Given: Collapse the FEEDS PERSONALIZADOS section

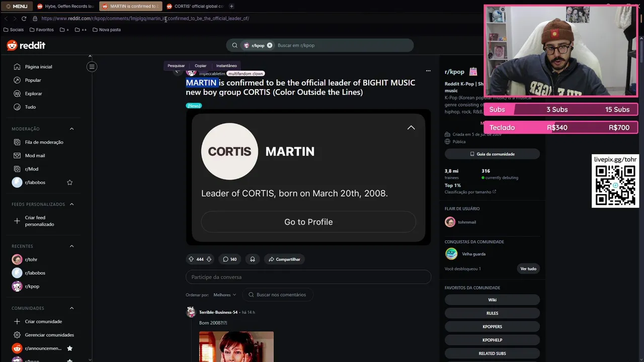Looking at the screenshot, I should coord(71,204).
